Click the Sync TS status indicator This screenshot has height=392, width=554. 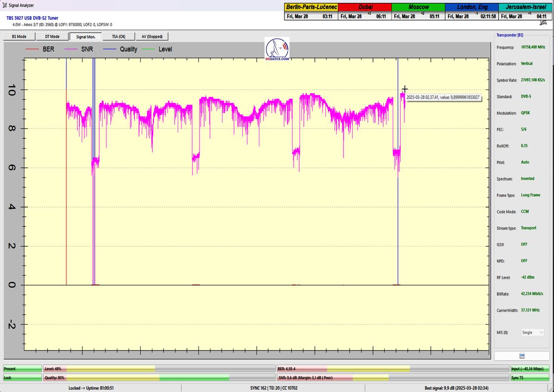pyautogui.click(x=530, y=378)
